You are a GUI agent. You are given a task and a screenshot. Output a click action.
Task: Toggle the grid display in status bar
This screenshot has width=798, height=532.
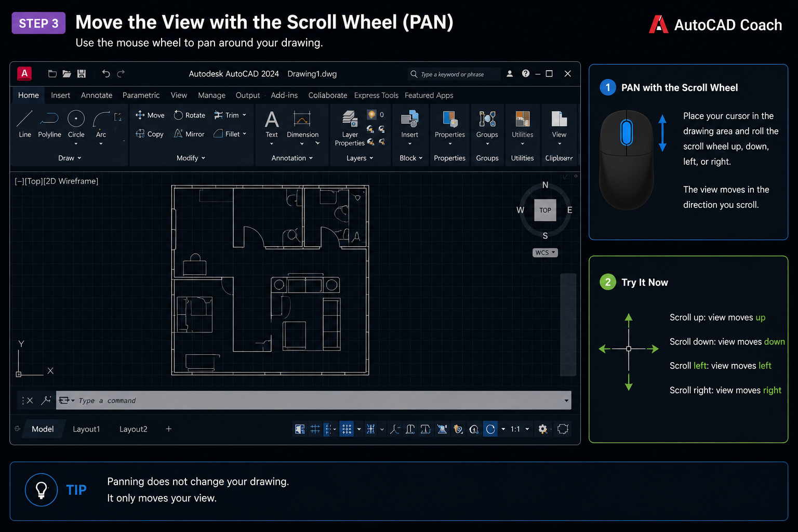(315, 429)
